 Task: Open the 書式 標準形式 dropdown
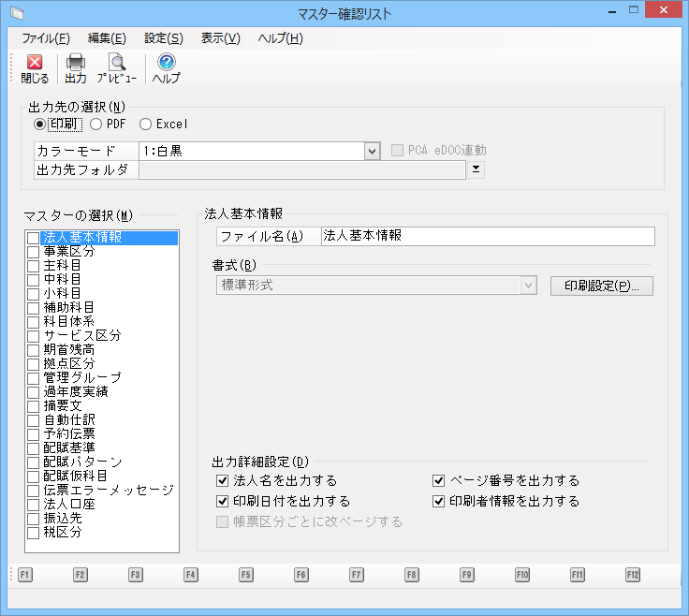(x=529, y=285)
